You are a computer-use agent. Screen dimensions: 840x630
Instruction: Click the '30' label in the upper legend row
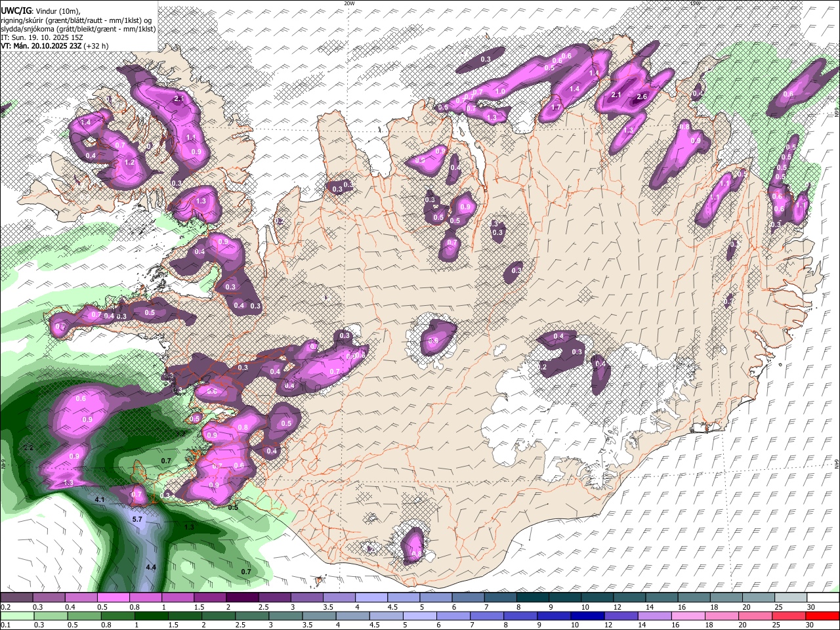(811, 608)
